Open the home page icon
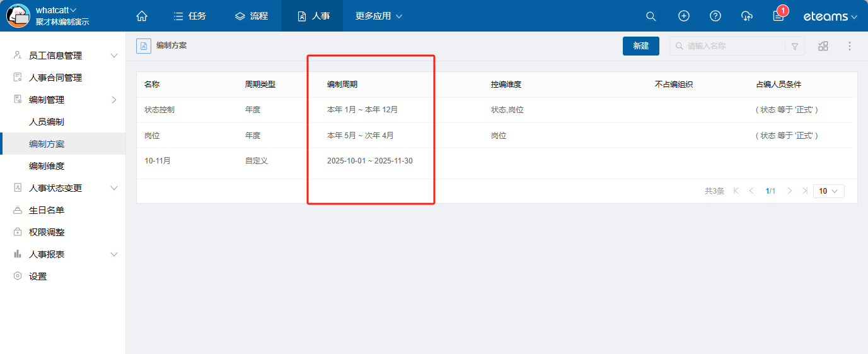This screenshot has width=868, height=354. (x=142, y=16)
